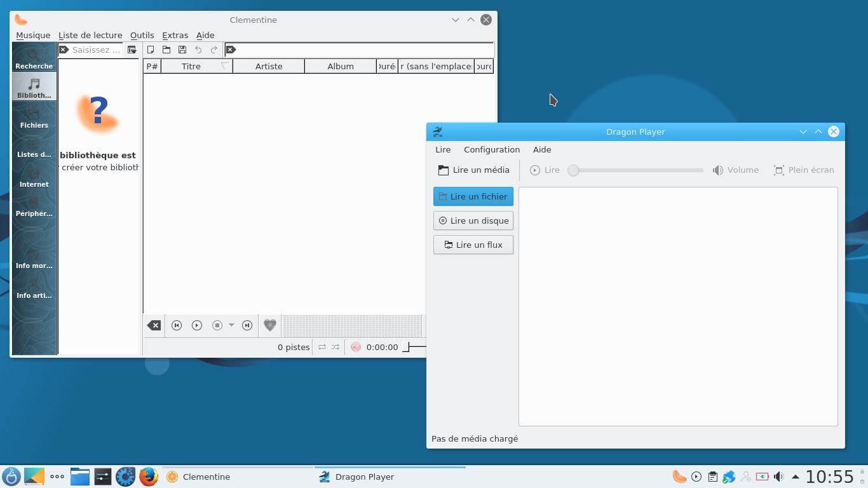Show the Info artiste sidebar tab
868x488 pixels.
click(x=34, y=287)
